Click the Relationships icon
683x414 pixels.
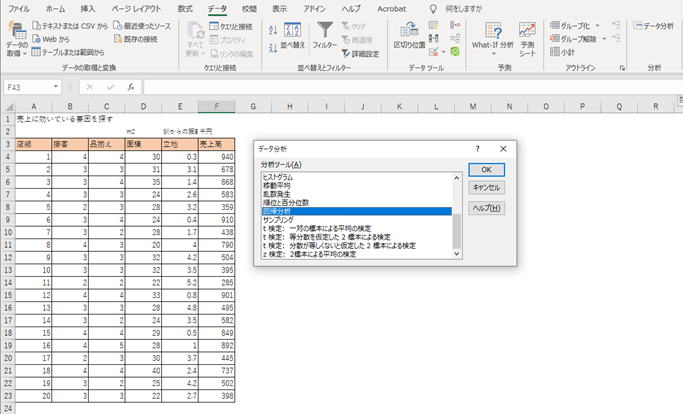point(455,38)
